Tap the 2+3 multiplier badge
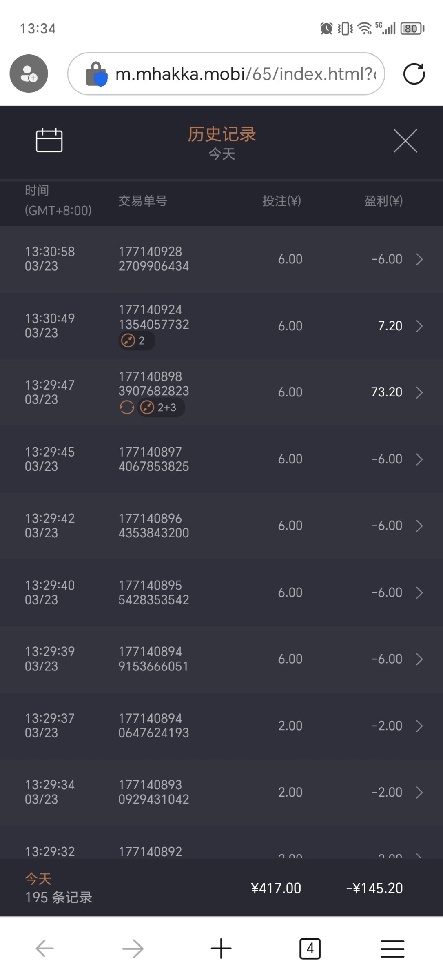Image resolution: width=443 pixels, height=980 pixels. pos(161,408)
